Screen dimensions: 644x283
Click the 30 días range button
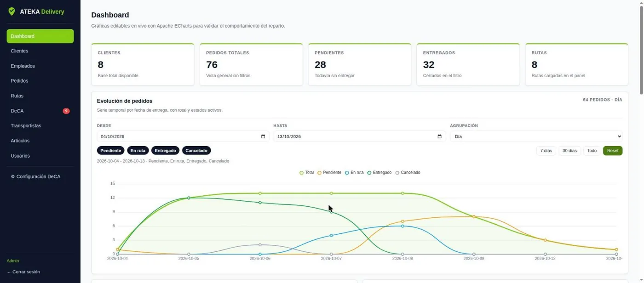point(569,151)
